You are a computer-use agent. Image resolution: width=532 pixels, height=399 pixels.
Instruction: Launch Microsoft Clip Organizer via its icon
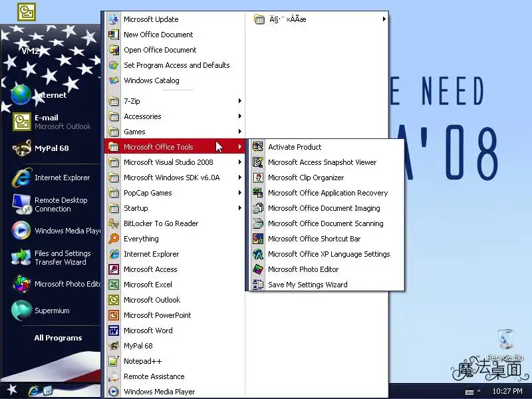click(x=258, y=178)
